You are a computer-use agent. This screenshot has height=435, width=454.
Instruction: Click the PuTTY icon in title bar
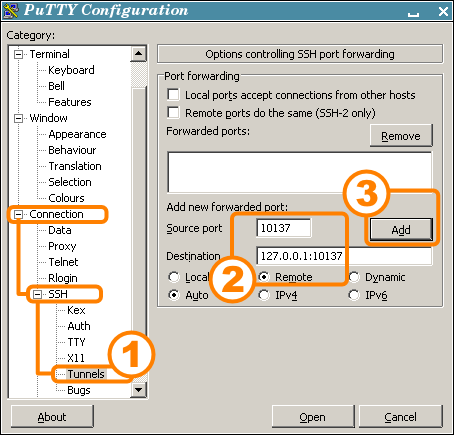pyautogui.click(x=10, y=11)
